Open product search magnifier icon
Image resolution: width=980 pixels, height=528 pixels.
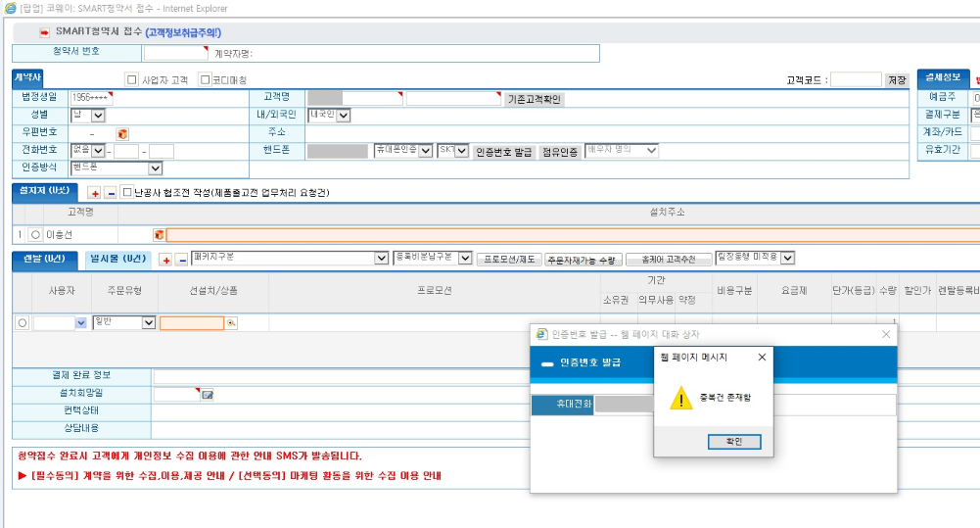(x=231, y=323)
